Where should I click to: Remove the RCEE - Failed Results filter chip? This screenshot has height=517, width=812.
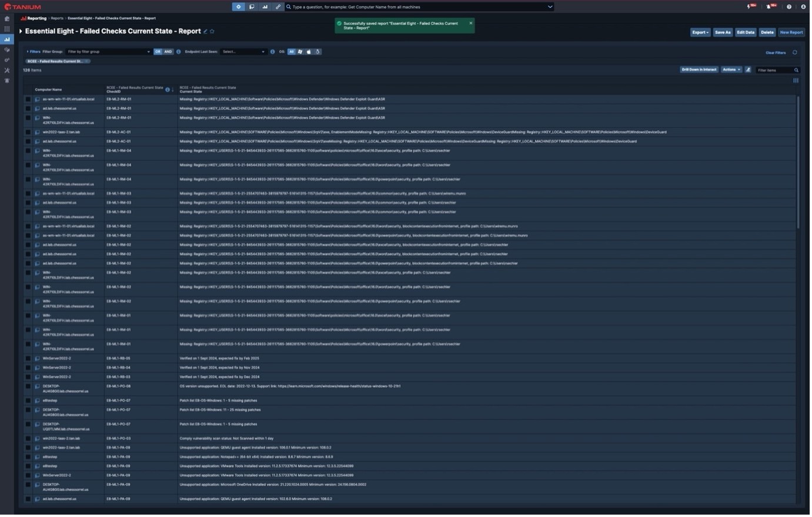click(87, 61)
